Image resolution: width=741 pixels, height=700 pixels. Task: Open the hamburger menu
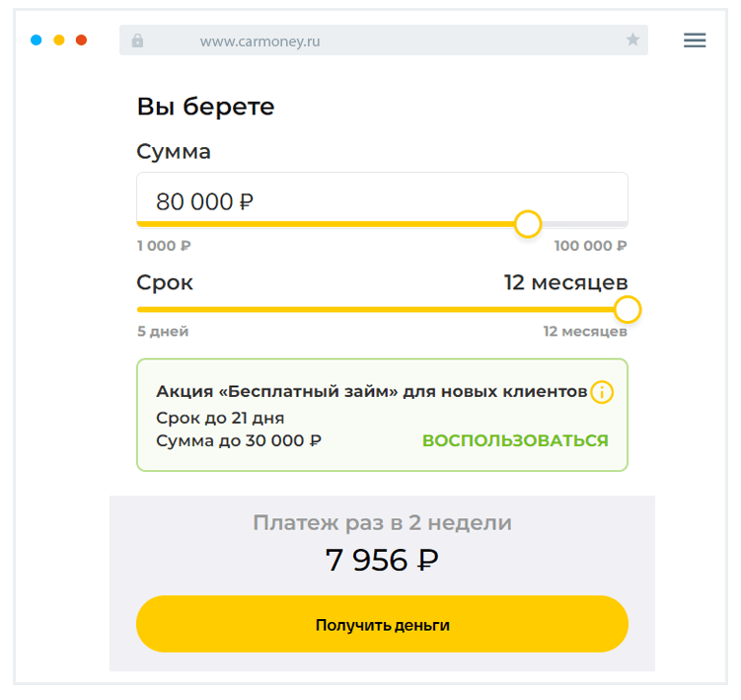click(695, 40)
